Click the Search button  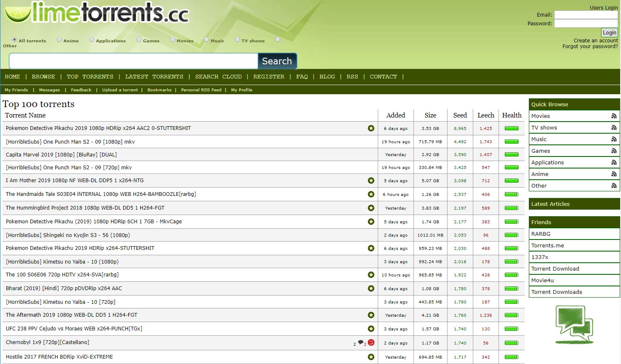coord(277,61)
